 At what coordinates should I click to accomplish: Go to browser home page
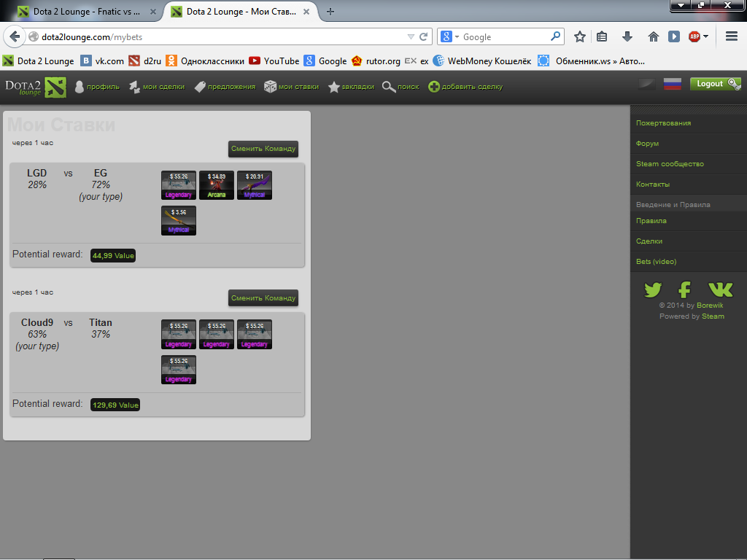(x=653, y=36)
